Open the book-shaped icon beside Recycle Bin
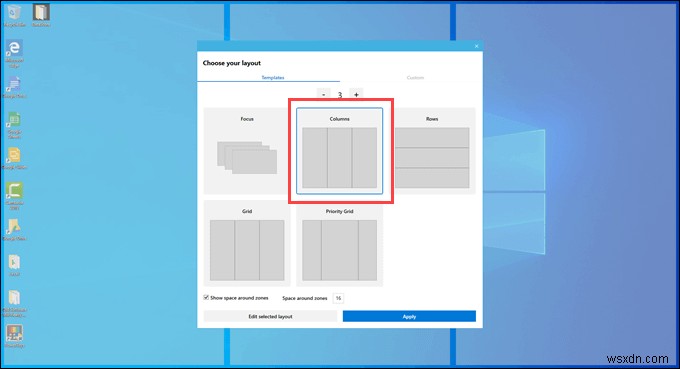 point(41,15)
